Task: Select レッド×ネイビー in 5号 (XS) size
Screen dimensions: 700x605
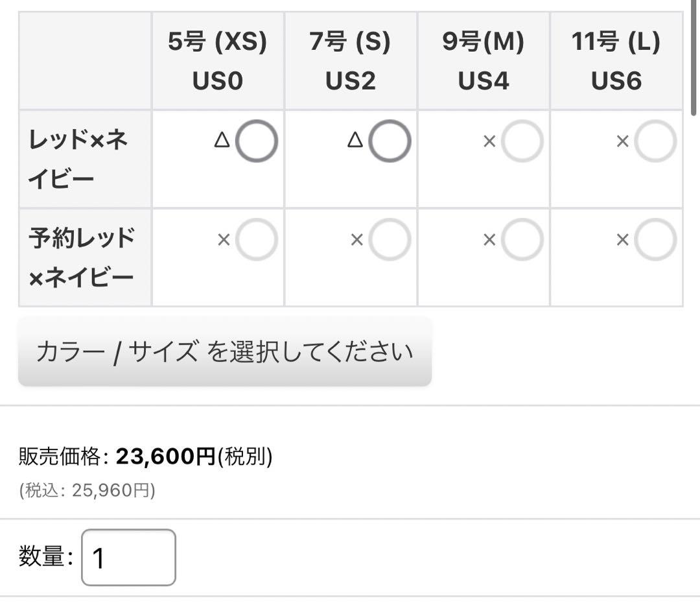Action: coord(256,141)
